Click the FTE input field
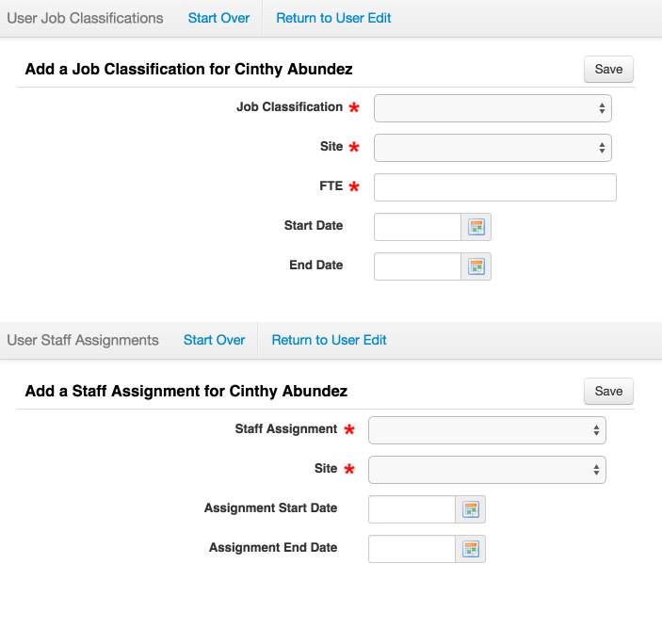 point(495,187)
